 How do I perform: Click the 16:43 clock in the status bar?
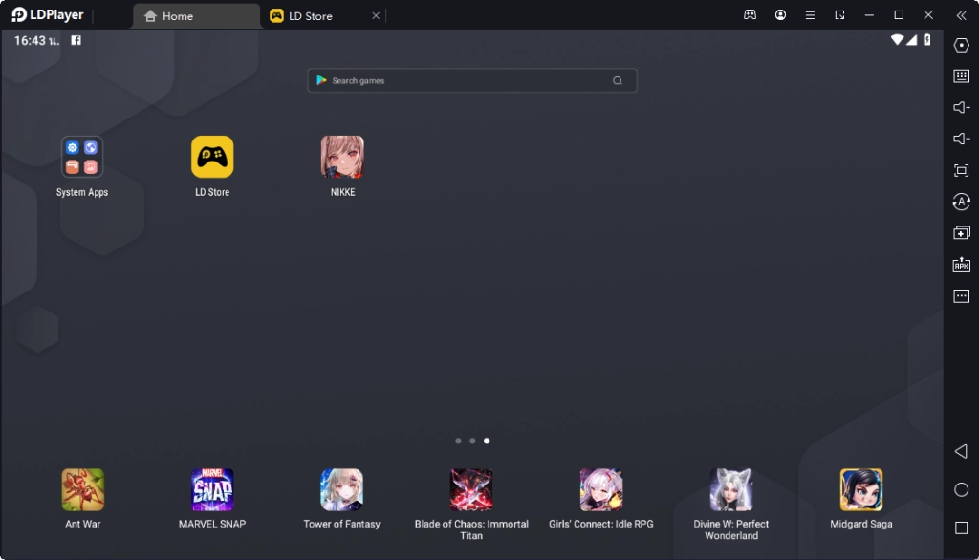click(x=36, y=40)
